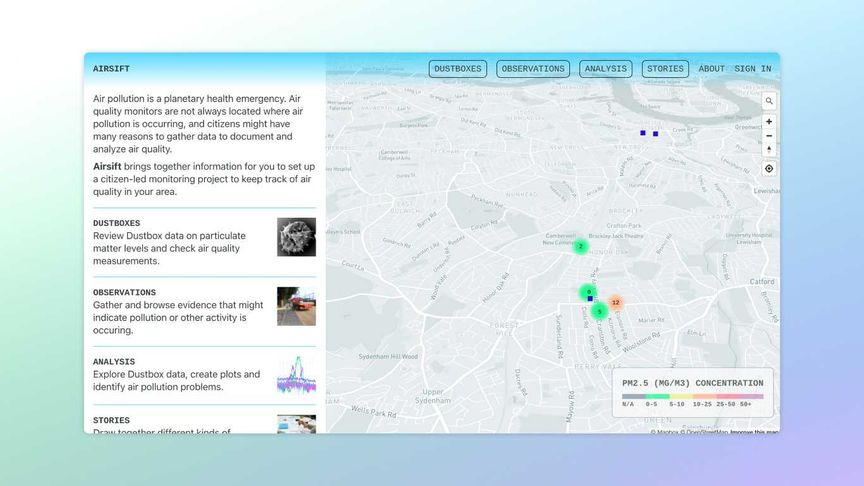This screenshot has height=486, width=864.
Task: Select the green map marker labeled 5
Action: pyautogui.click(x=600, y=312)
